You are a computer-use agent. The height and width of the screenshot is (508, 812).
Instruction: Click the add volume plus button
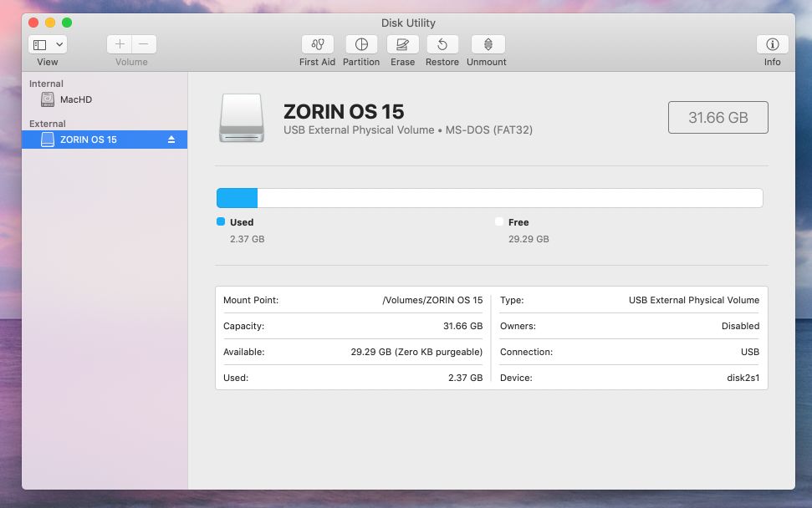point(120,44)
